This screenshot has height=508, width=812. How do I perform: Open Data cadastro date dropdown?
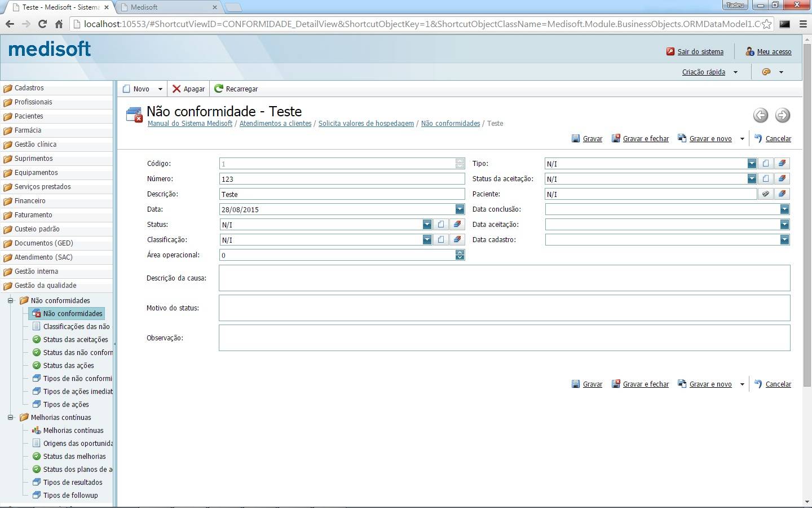pyautogui.click(x=784, y=240)
